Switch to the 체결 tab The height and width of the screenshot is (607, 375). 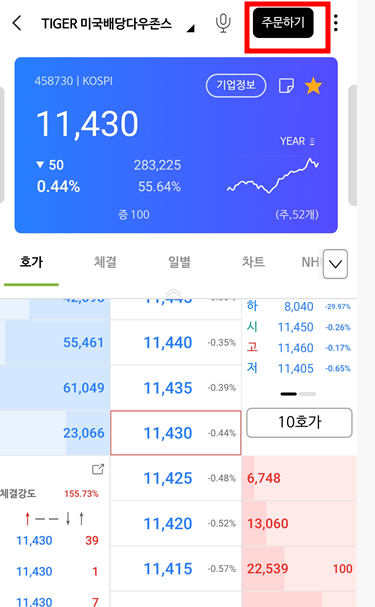click(x=105, y=262)
